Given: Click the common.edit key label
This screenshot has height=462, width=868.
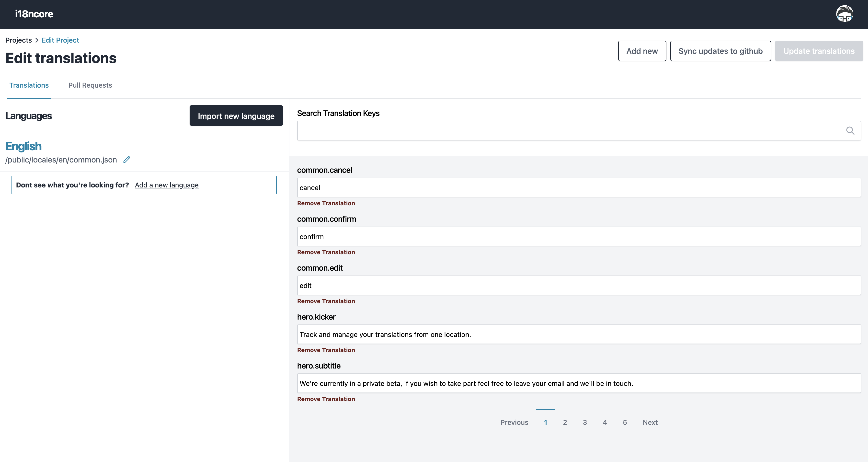Looking at the screenshot, I should (320, 268).
